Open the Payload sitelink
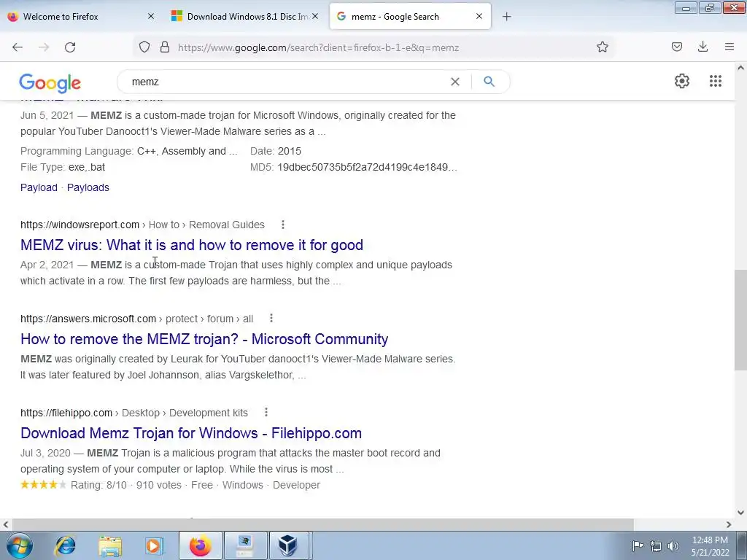The height and width of the screenshot is (560, 747). (39, 187)
